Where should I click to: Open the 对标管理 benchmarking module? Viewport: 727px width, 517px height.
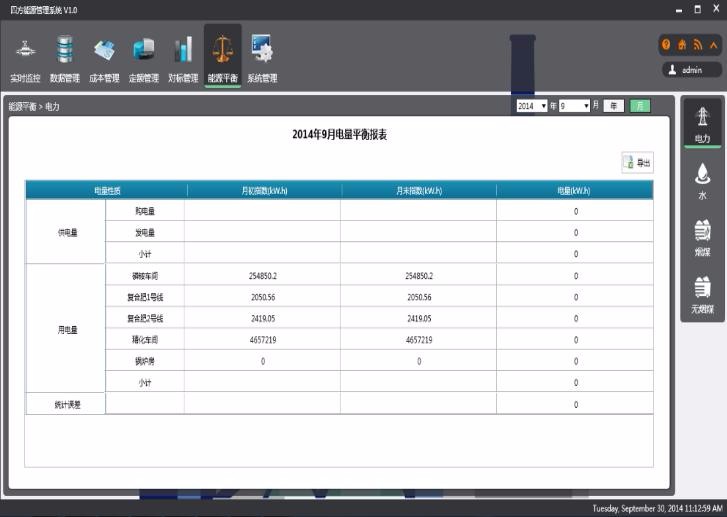click(183, 60)
